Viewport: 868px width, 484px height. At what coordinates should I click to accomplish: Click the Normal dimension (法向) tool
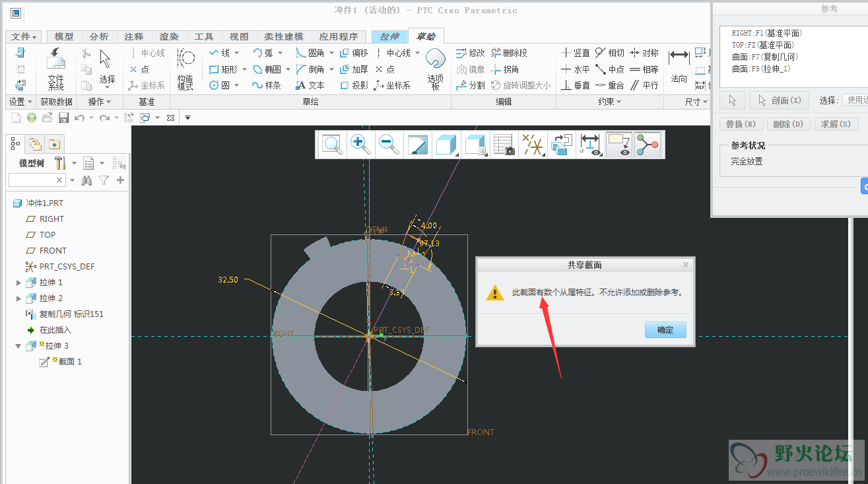(x=679, y=67)
